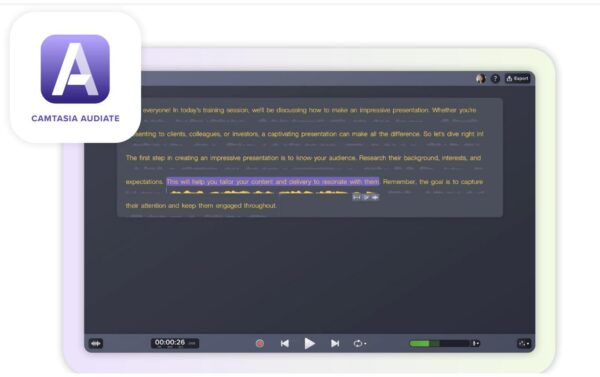Open the microphone input dropdown
Image resolution: width=600 pixels, height=377 pixels.
tap(476, 343)
